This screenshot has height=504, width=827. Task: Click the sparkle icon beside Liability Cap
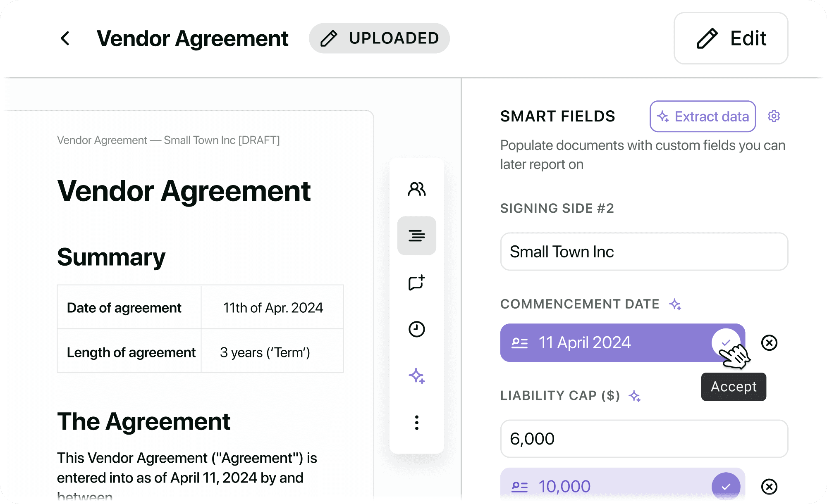coord(635,396)
